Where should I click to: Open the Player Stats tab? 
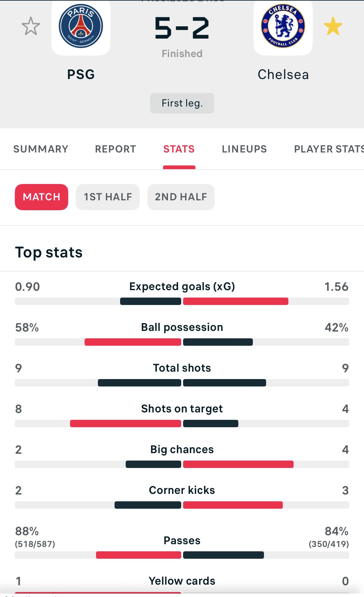click(329, 149)
